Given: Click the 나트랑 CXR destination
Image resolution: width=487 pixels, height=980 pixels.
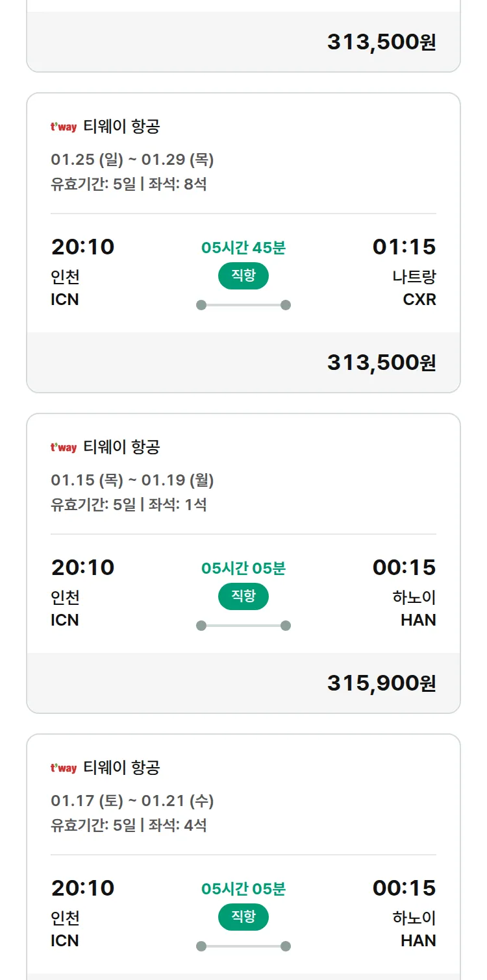Looking at the screenshot, I should (414, 288).
